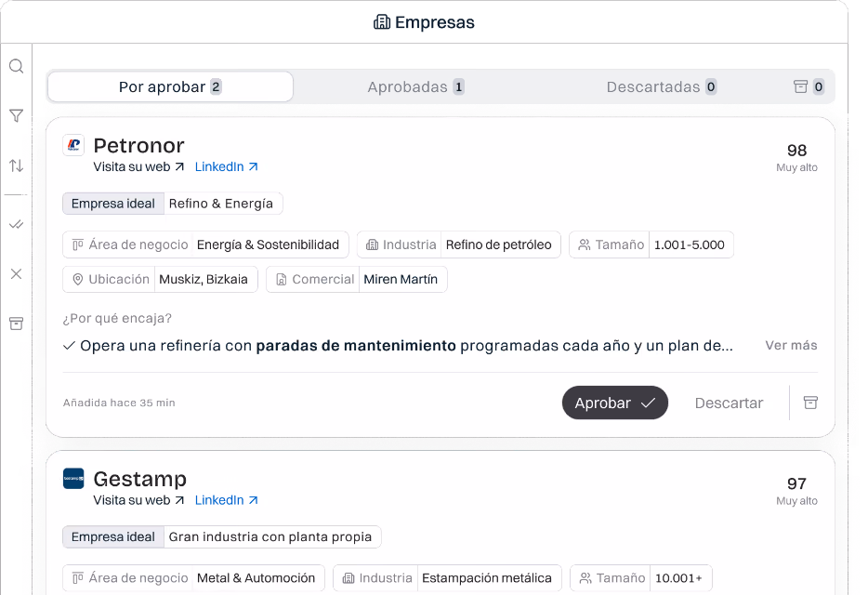Switch to the Descartadas tab
This screenshot has height=595, width=868.
tap(662, 87)
